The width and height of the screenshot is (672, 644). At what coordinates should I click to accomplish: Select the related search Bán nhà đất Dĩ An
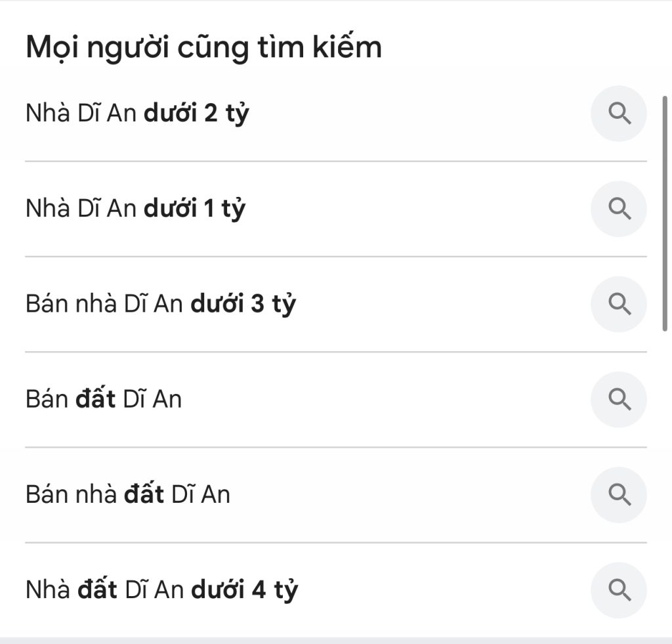(128, 494)
